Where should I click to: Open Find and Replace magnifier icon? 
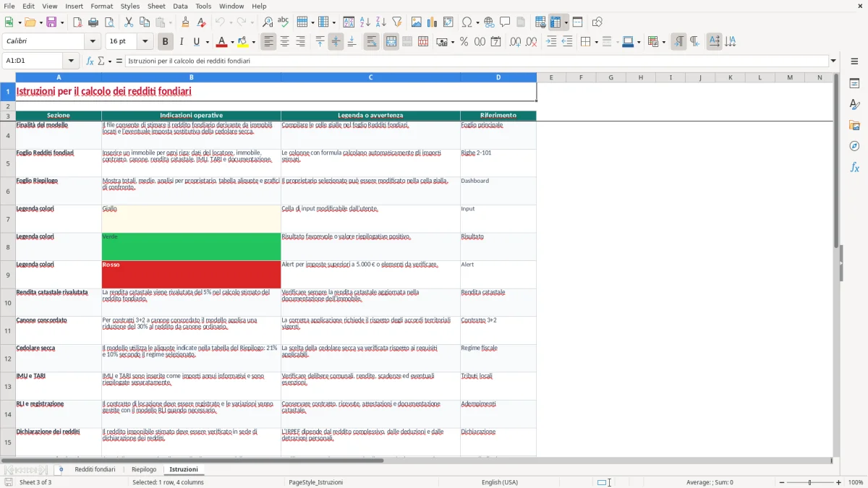click(x=268, y=22)
